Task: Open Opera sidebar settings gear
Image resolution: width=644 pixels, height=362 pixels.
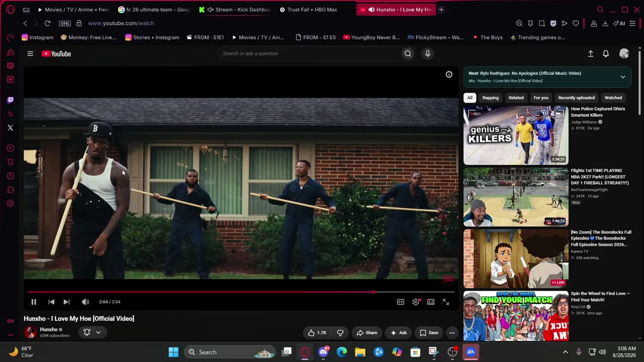Action: point(10,204)
